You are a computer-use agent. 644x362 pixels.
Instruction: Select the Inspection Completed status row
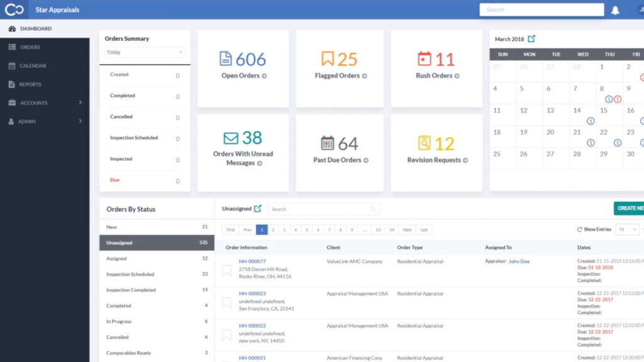click(x=157, y=290)
